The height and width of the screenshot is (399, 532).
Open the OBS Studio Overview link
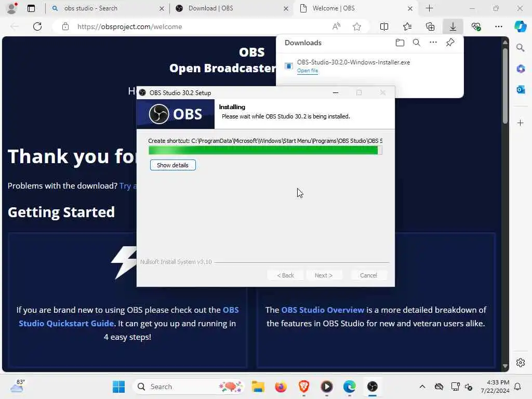[x=323, y=310]
